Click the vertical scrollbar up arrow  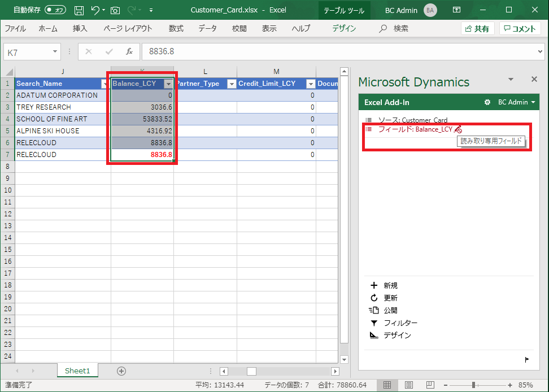tap(344, 72)
